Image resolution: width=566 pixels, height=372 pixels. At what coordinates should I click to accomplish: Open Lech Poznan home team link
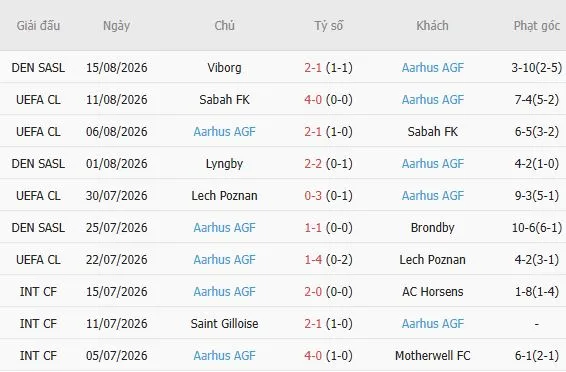224,196
